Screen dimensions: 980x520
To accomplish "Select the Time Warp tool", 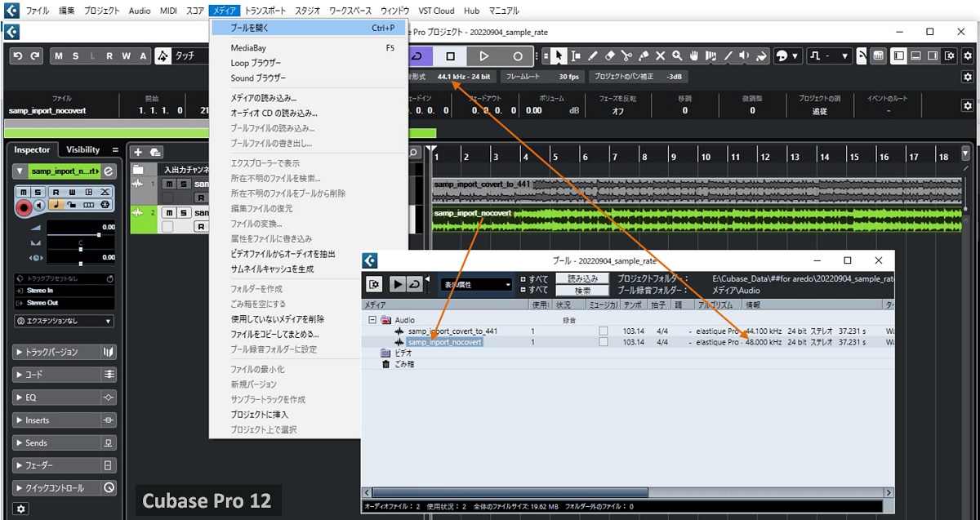I will [x=711, y=56].
